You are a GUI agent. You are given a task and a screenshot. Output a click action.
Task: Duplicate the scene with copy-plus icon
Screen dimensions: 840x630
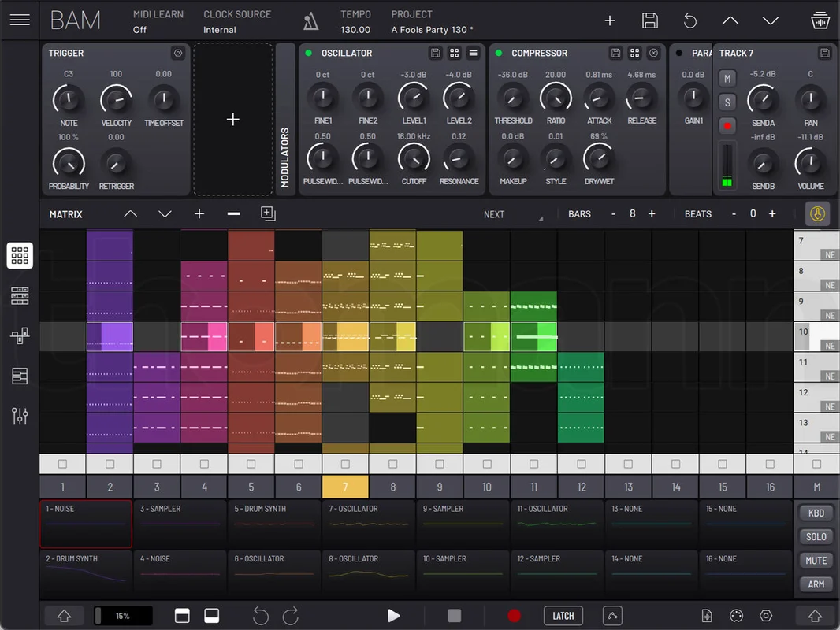268,213
